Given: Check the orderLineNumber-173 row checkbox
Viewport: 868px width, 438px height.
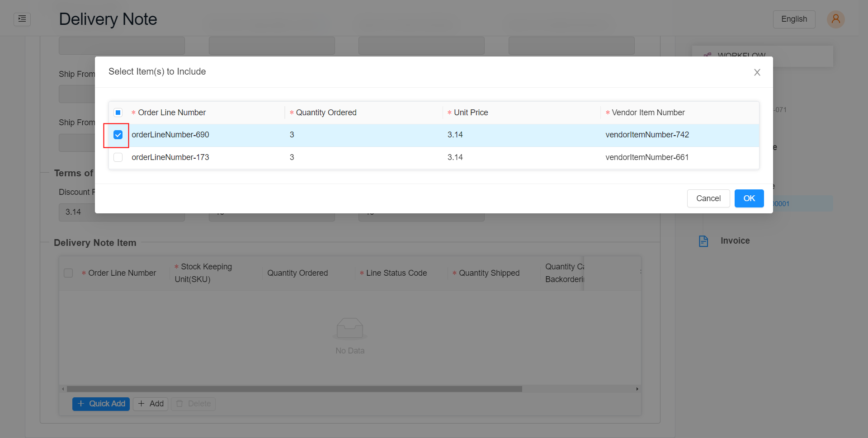Looking at the screenshot, I should [118, 157].
